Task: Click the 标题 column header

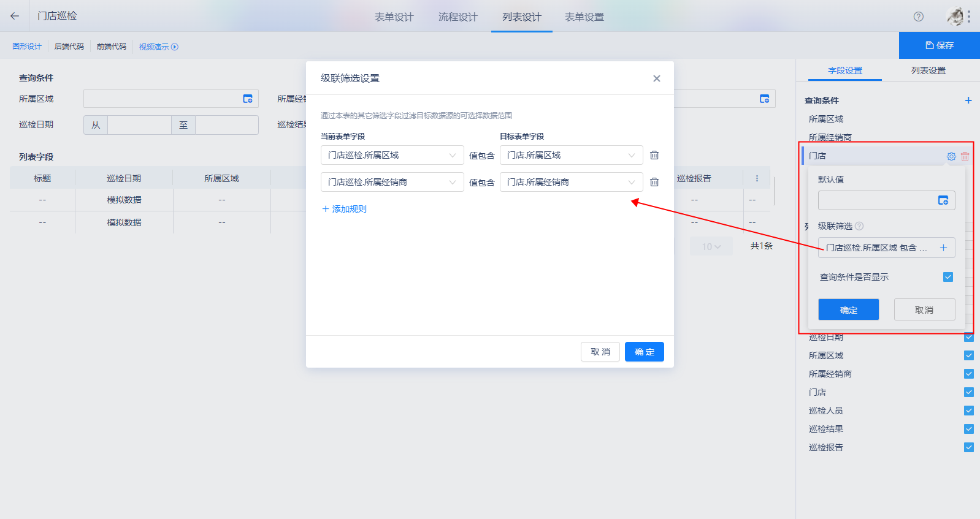Action: point(42,178)
